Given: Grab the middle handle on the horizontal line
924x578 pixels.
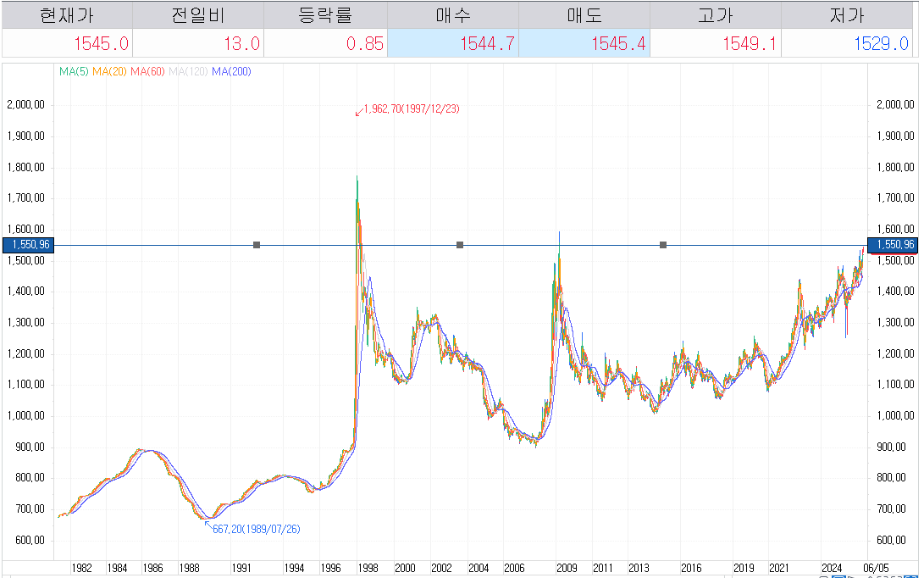Looking at the screenshot, I should 460,245.
